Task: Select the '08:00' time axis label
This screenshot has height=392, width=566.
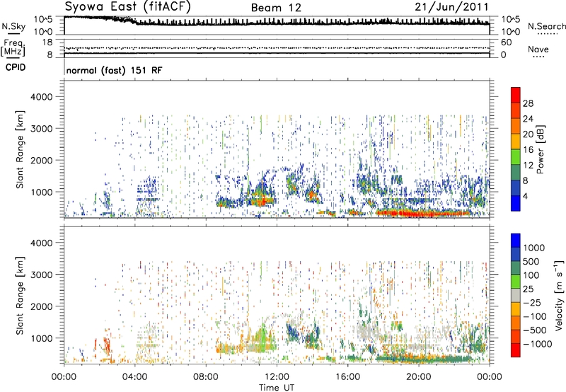Action: pos(205,377)
